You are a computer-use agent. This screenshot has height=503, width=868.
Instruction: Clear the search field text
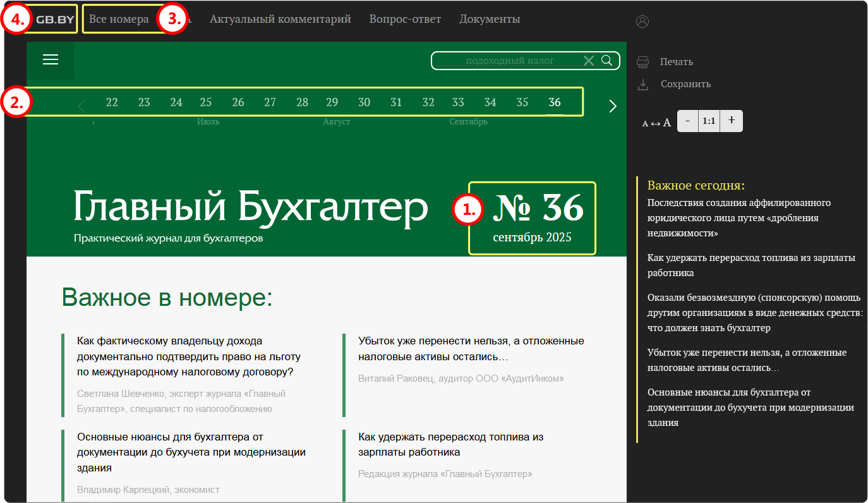tap(588, 61)
